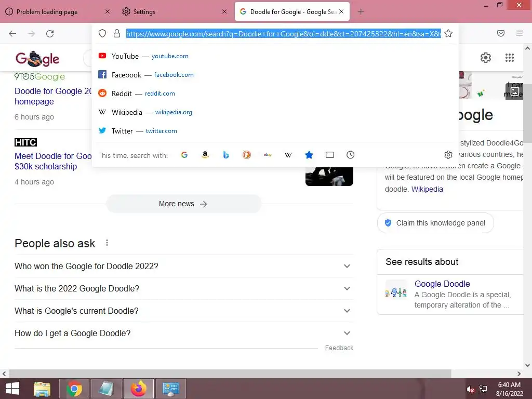Open People also ask options menu

[x=107, y=243]
